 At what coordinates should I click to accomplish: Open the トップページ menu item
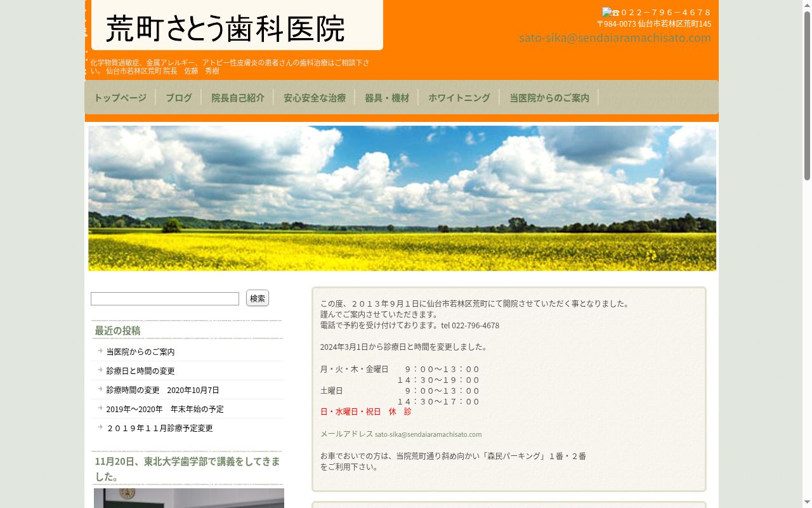click(120, 98)
